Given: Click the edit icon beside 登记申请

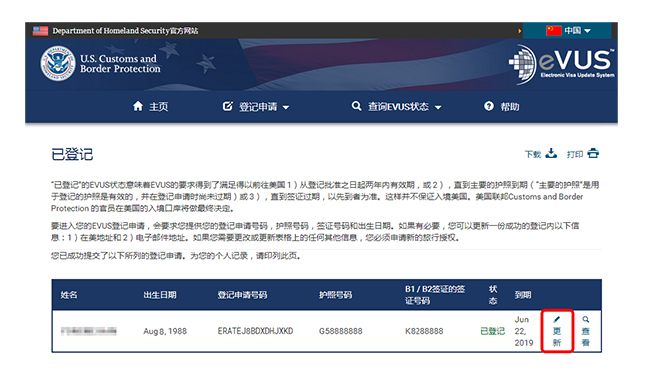Looking at the screenshot, I should (228, 106).
